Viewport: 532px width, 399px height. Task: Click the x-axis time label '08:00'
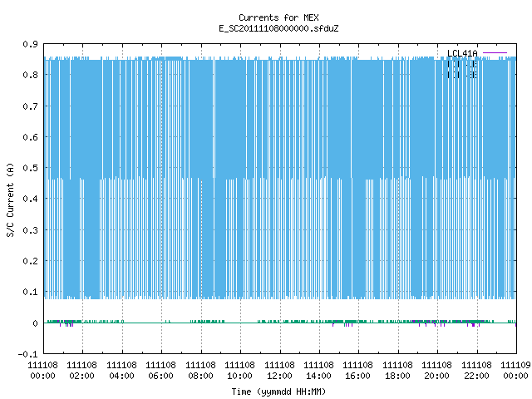pos(200,376)
